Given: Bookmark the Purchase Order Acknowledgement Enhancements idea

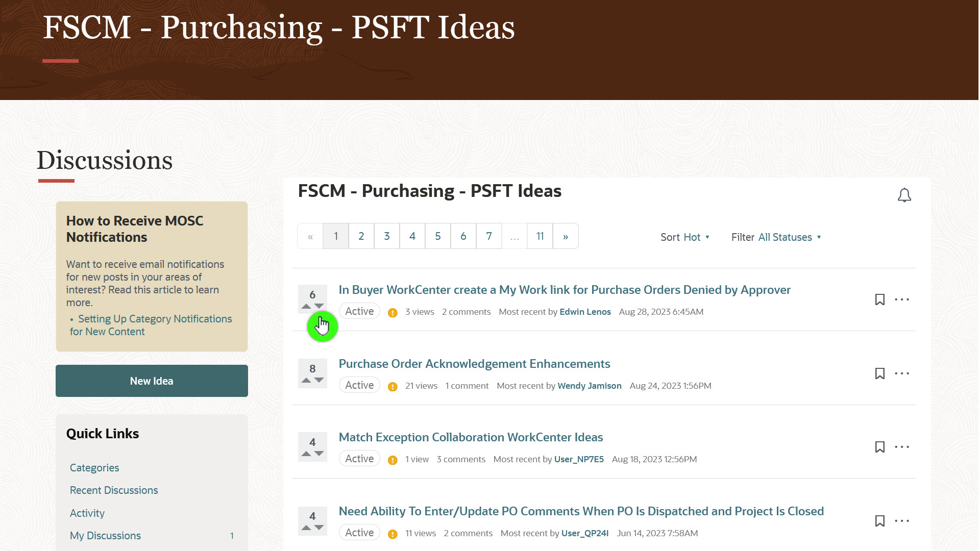Looking at the screenshot, I should coord(880,373).
